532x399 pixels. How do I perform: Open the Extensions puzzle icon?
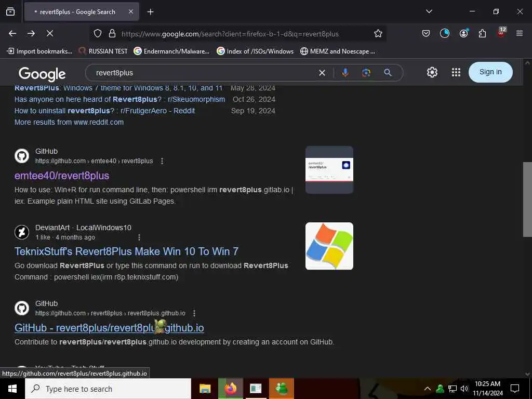click(x=482, y=33)
